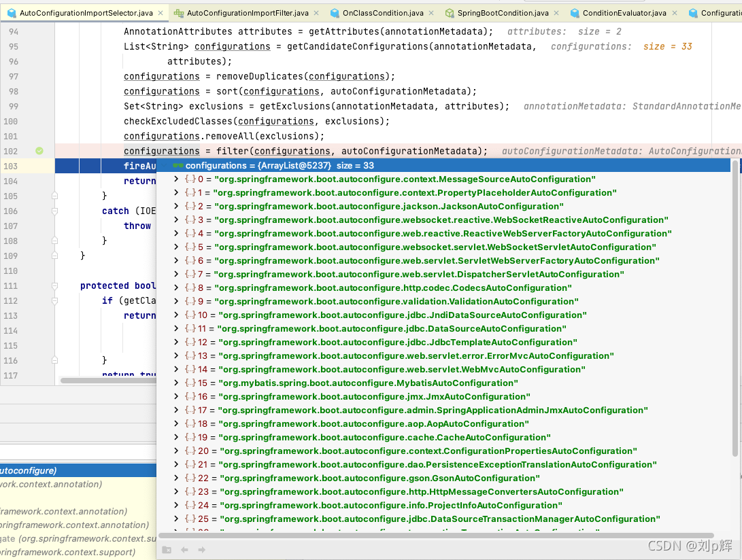Click the forward arrow in the debugger popup
This screenshot has height=560, width=742.
tap(201, 550)
